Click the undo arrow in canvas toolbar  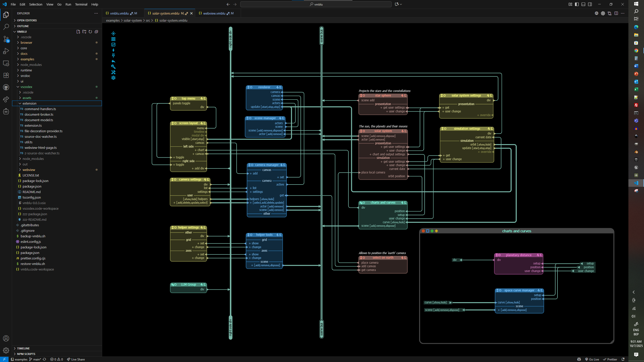(x=113, y=61)
